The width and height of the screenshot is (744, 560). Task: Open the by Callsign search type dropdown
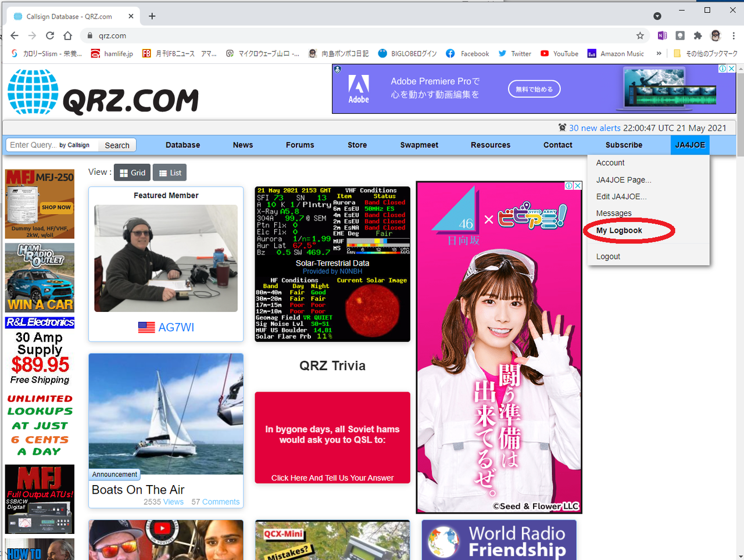point(74,145)
